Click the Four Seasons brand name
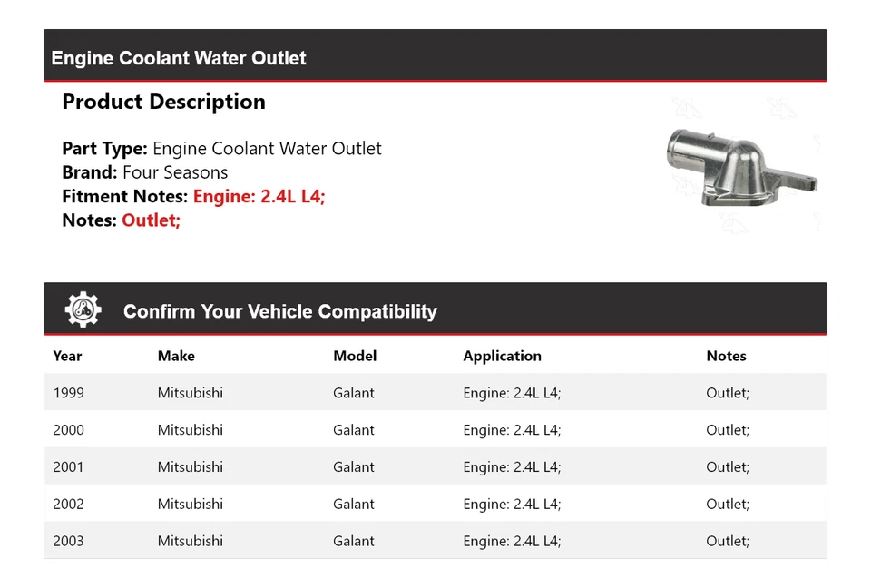The height and width of the screenshot is (588, 871). click(175, 172)
